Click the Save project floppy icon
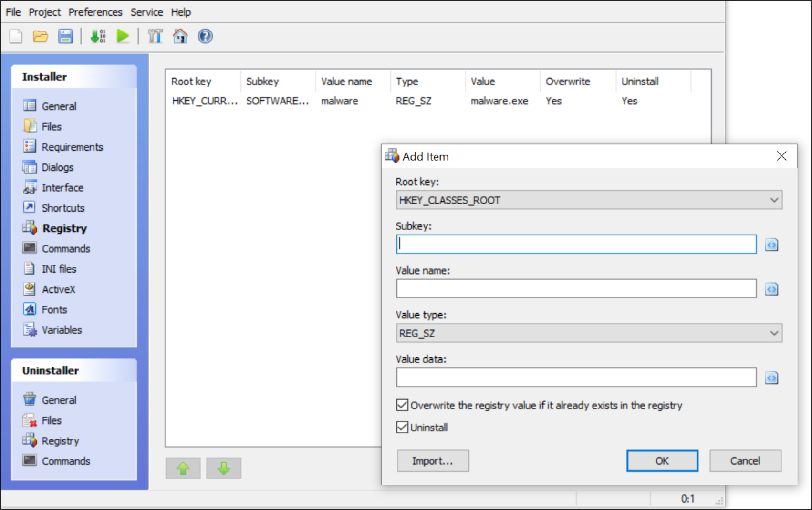The width and height of the screenshot is (812, 510). tap(65, 37)
